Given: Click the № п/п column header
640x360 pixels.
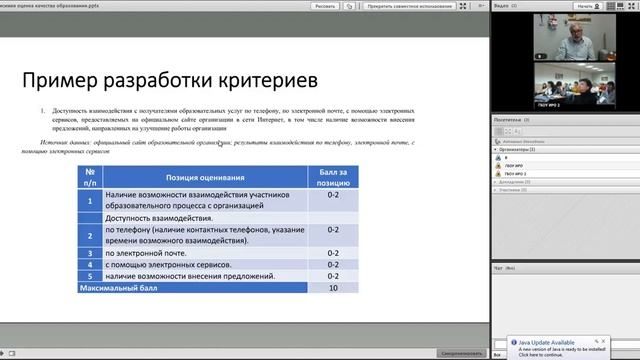Looking at the screenshot, I should pos(90,177).
